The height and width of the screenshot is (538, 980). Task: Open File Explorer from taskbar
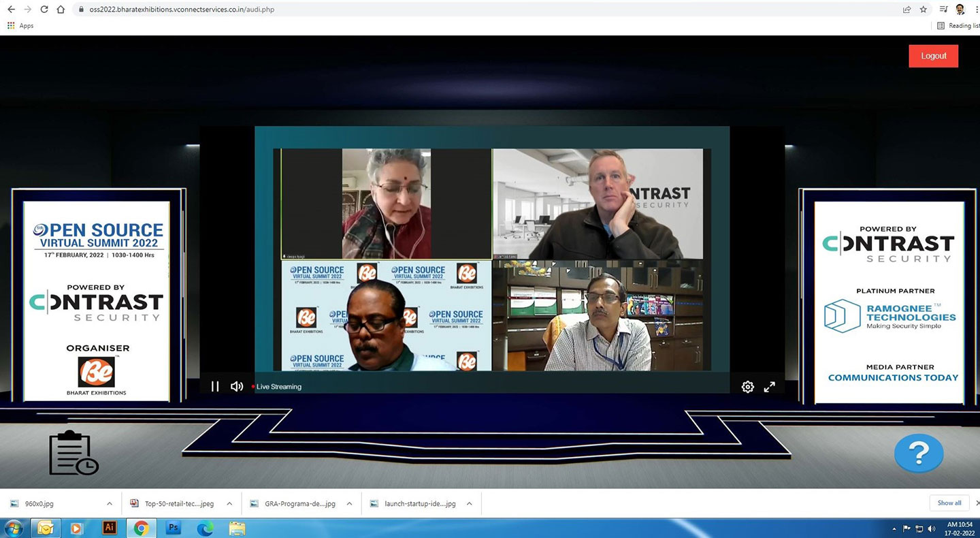click(237, 528)
